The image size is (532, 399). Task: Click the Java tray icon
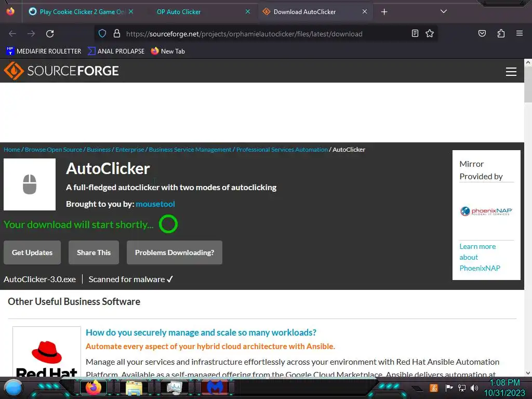(434, 388)
